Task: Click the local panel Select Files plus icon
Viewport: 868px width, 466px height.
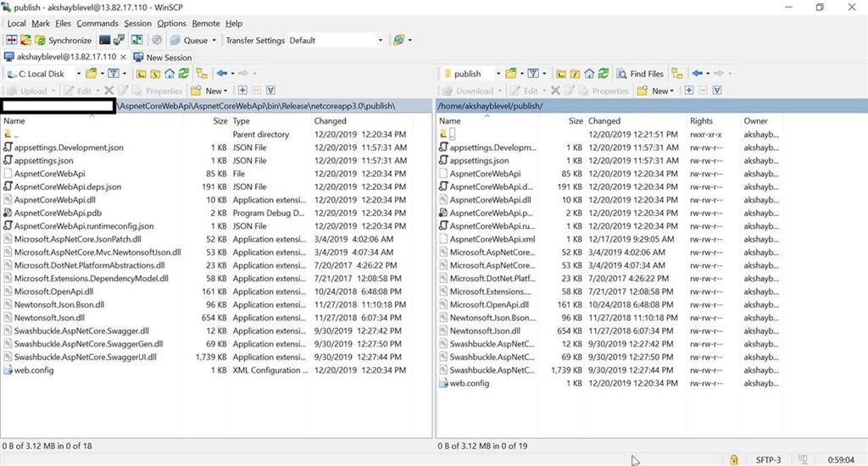Action: coord(242,90)
